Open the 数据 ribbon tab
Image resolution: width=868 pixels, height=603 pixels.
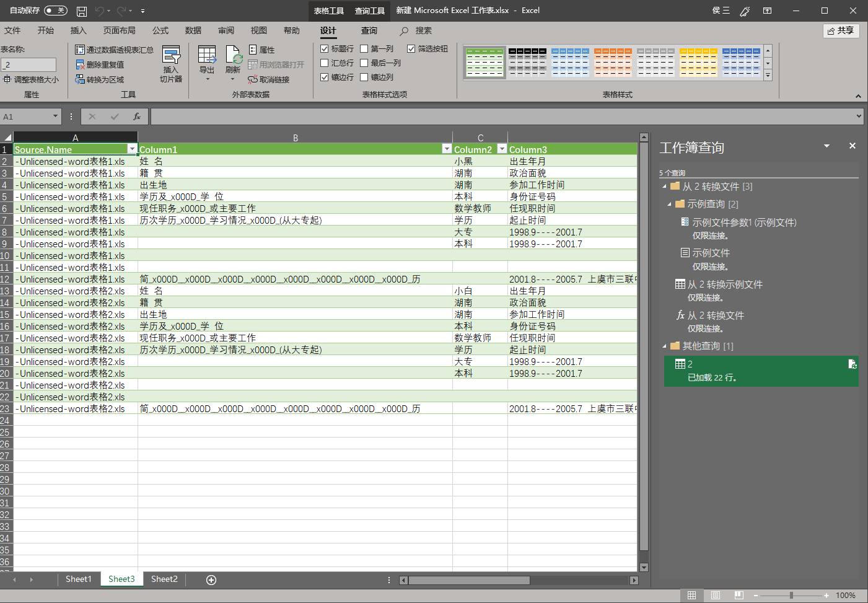[193, 30]
